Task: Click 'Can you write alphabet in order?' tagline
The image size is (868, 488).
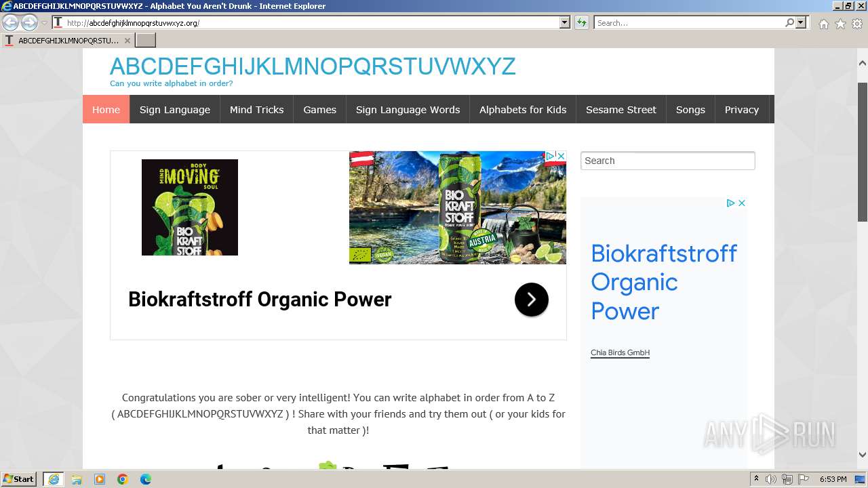Action: point(171,83)
